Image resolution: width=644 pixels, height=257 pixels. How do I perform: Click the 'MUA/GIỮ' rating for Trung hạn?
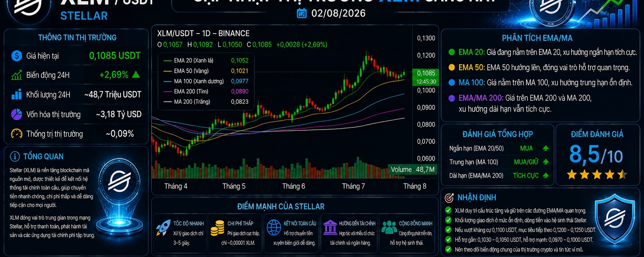[x=526, y=162]
